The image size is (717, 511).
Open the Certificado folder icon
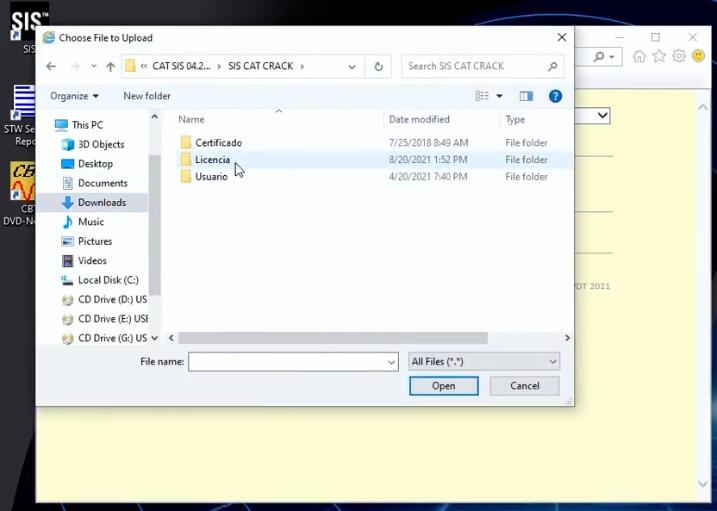pyautogui.click(x=186, y=143)
